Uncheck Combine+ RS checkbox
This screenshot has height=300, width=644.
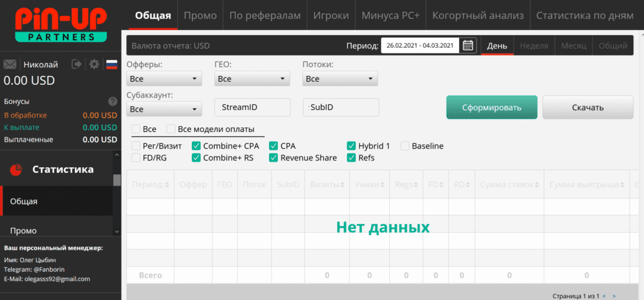196,157
